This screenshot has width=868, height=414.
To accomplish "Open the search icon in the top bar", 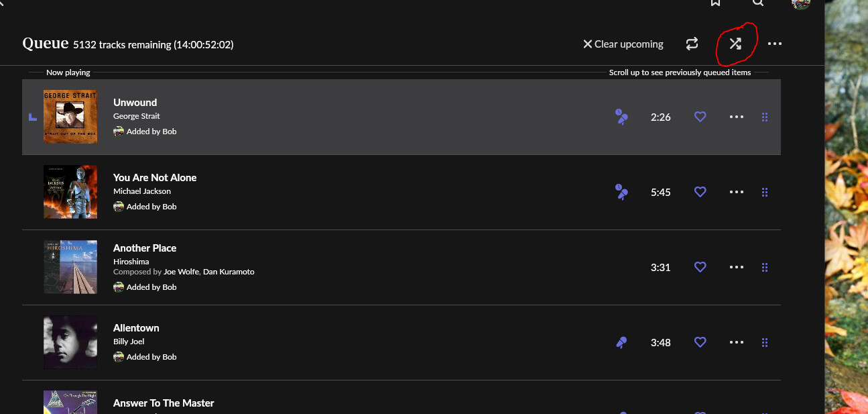I will [x=757, y=3].
